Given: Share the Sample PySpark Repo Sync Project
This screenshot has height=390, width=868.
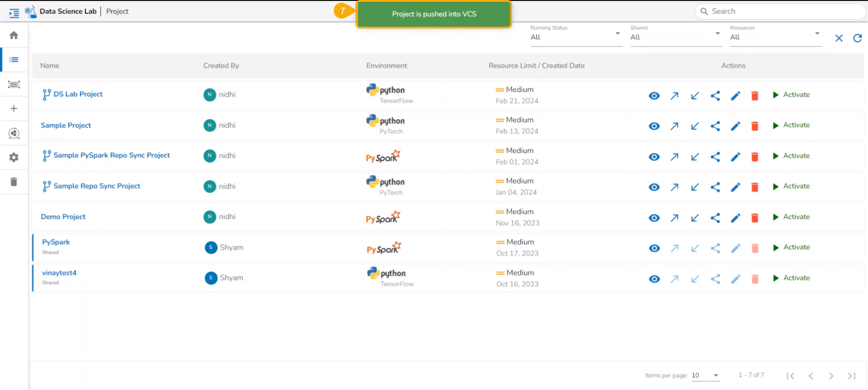Looking at the screenshot, I should [x=715, y=157].
